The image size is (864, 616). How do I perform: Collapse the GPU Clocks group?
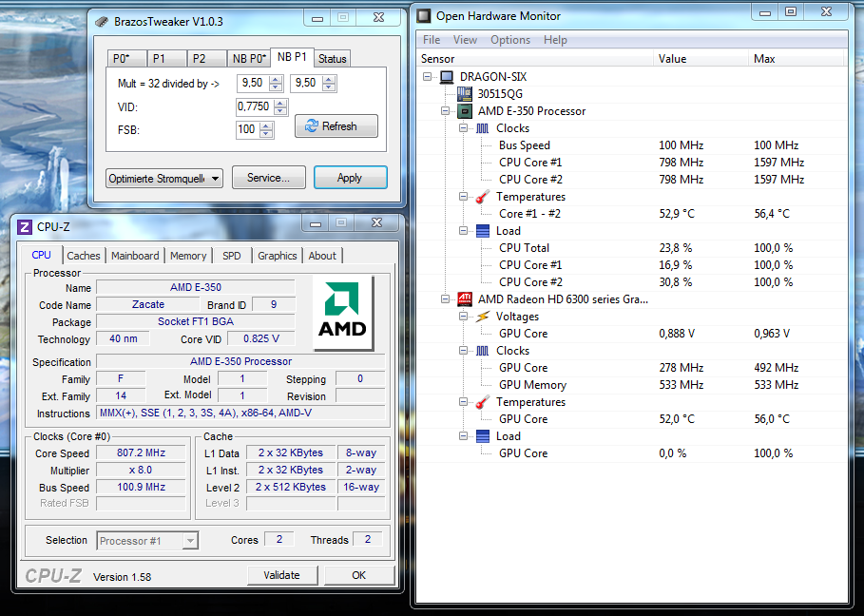pyautogui.click(x=464, y=351)
